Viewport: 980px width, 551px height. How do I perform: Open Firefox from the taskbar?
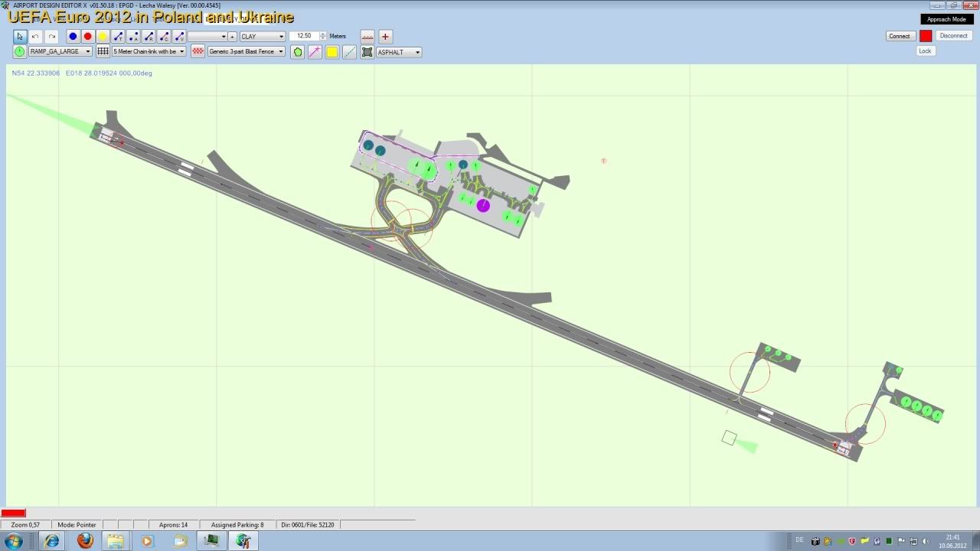point(85,541)
